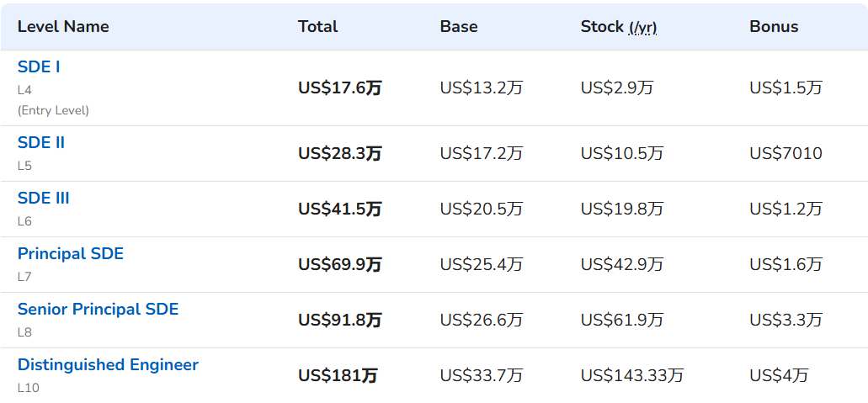
Task: Click the Bonus column header
Action: tap(774, 27)
